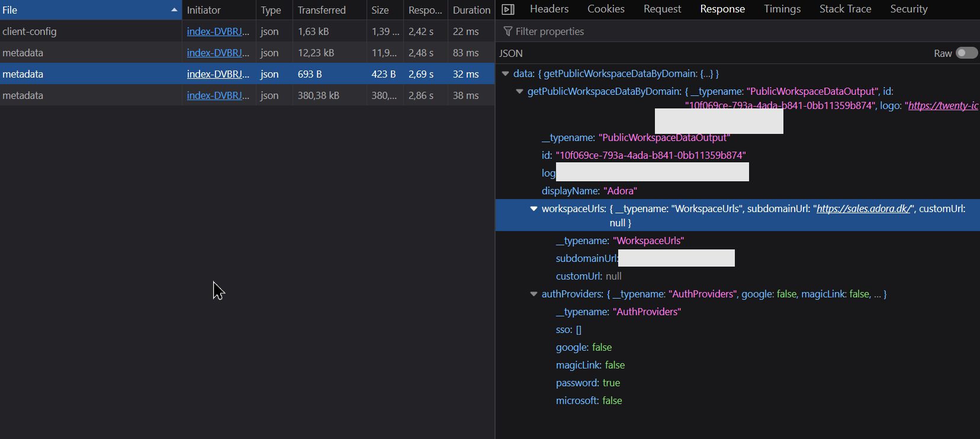Toggle the Raw response switch
The image size is (980, 439).
tap(966, 53)
